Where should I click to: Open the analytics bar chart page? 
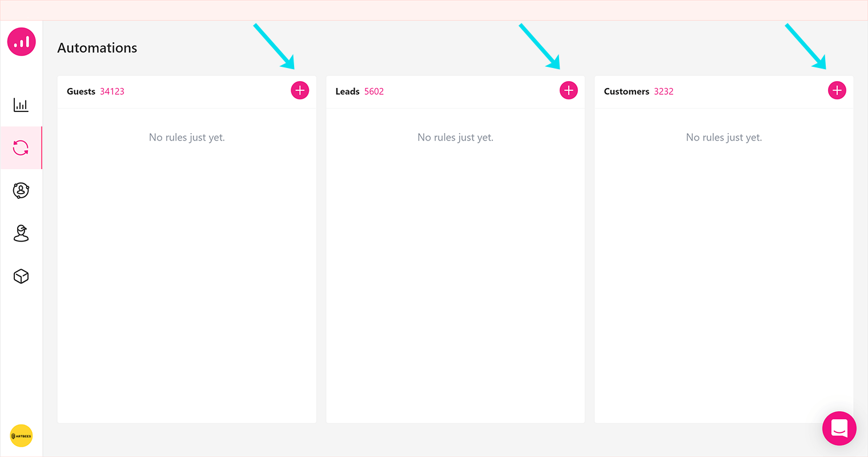(21, 105)
